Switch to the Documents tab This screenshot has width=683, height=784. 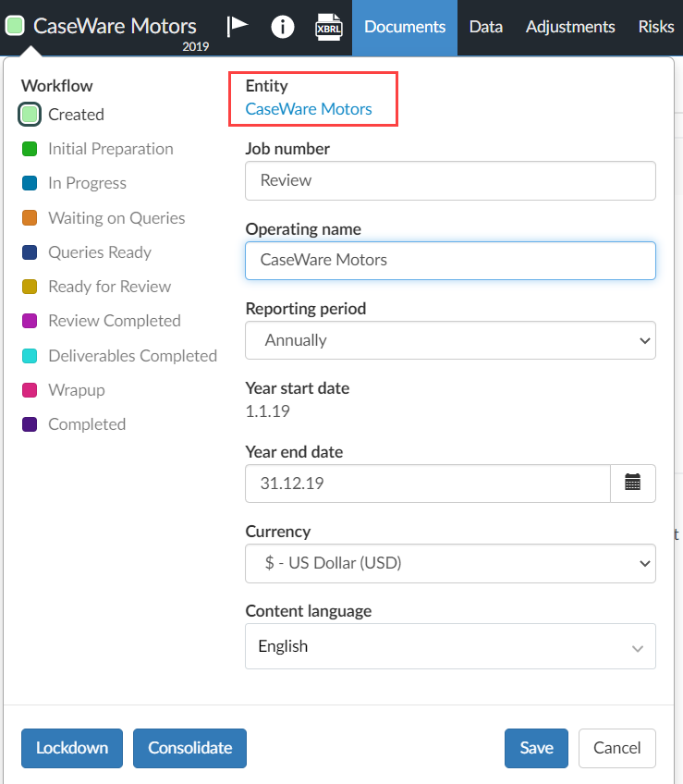pyautogui.click(x=405, y=27)
